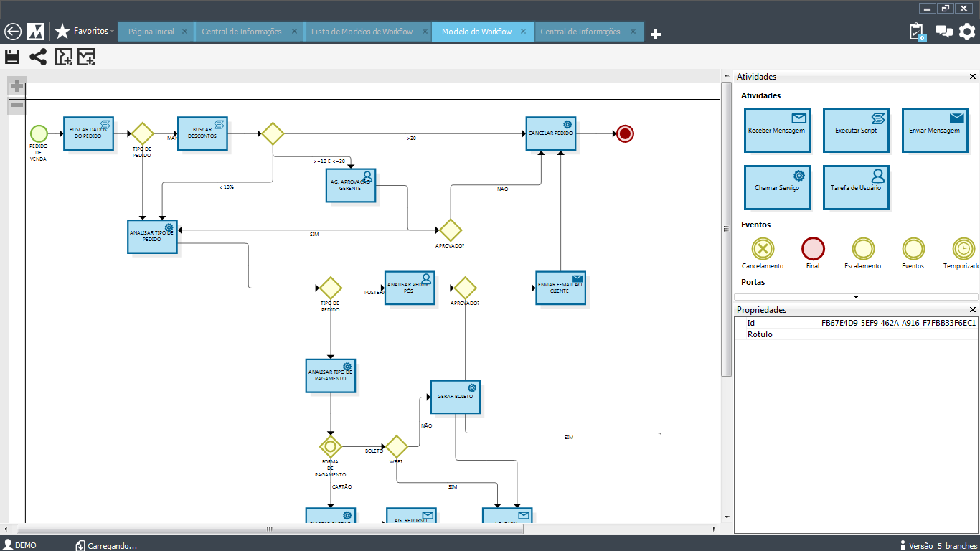The image size is (980, 551).
Task: Select the Ag. Aprovação Gerente user task
Action: 351,185
